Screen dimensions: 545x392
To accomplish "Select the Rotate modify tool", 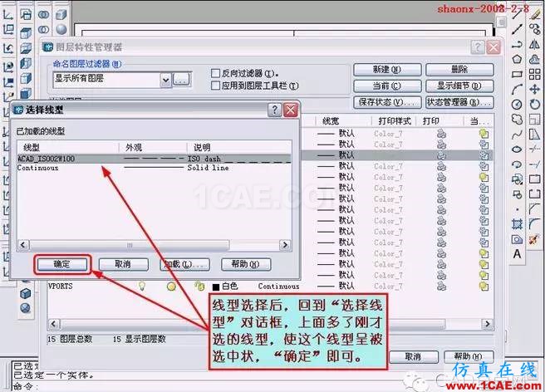I will click(535, 105).
